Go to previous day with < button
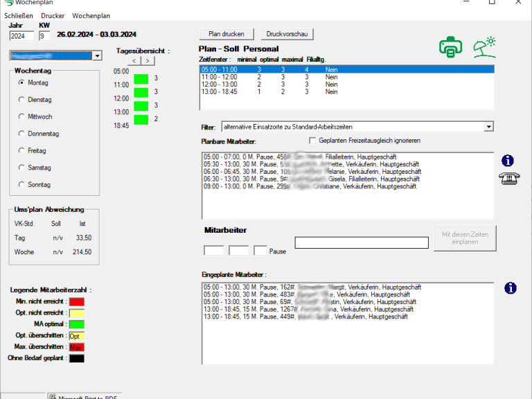Viewport: 532px width, 399px height. (x=134, y=61)
